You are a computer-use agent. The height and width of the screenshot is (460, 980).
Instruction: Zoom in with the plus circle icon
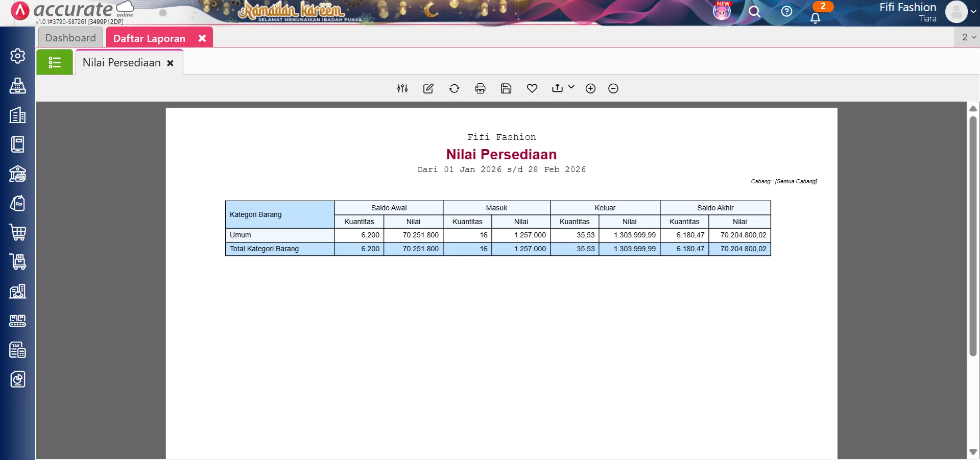click(590, 88)
